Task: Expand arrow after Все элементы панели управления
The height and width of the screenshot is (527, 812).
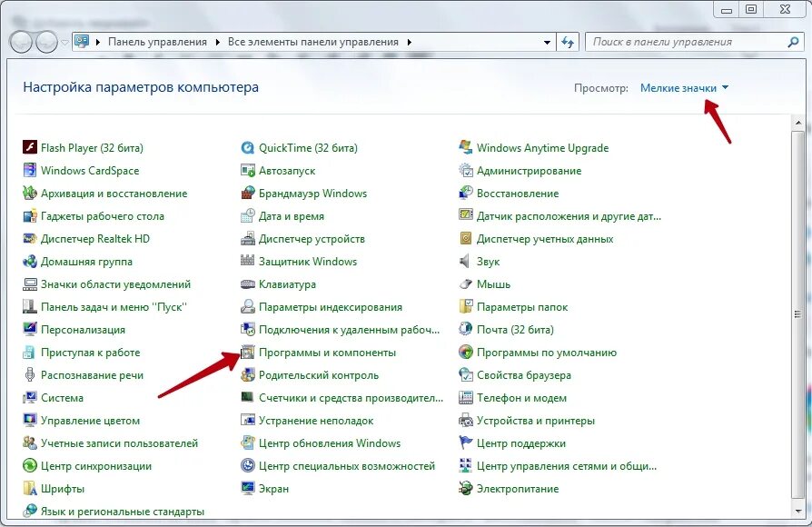Action: pos(409,42)
